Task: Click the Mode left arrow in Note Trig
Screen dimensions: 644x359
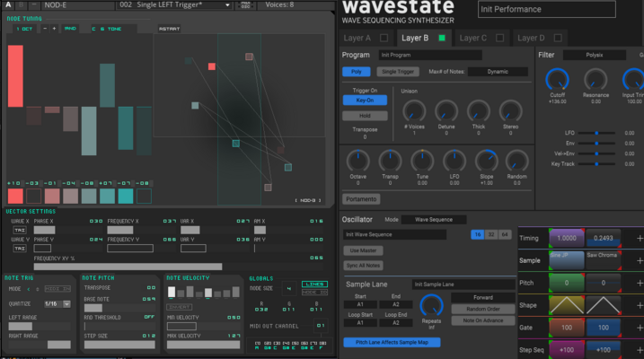Action: [29, 289]
